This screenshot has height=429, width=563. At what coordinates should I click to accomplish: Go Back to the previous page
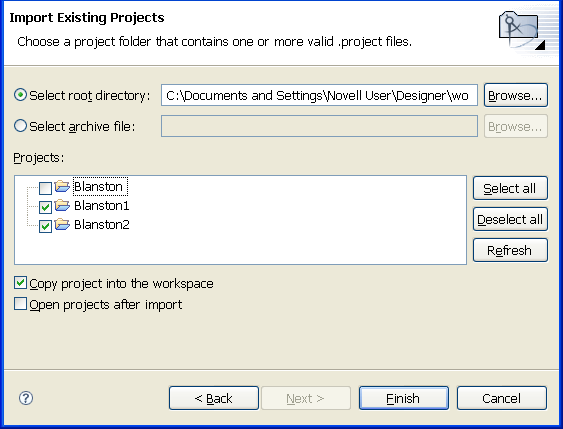(214, 398)
